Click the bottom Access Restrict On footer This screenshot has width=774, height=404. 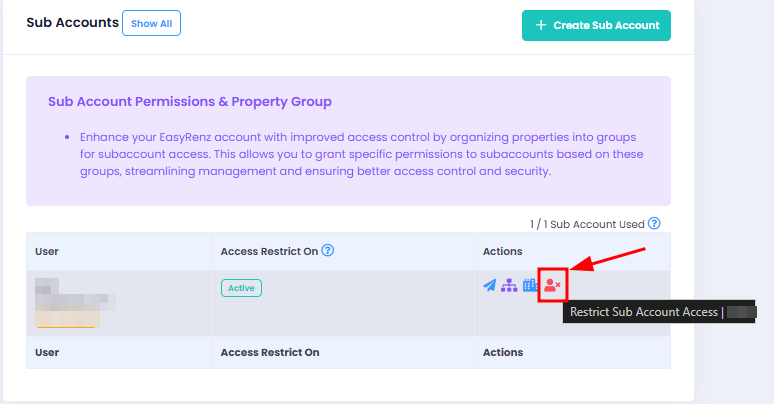(x=270, y=353)
